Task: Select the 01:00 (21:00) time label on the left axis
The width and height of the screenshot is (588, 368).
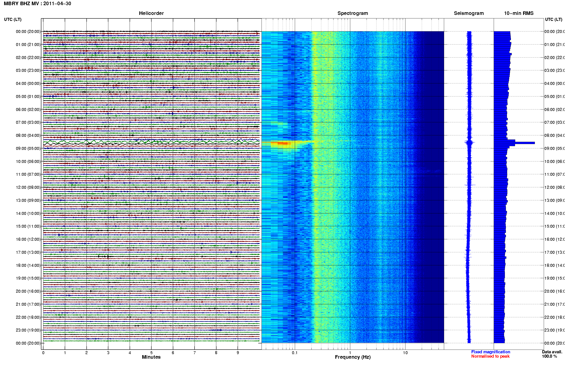Action: 28,44
